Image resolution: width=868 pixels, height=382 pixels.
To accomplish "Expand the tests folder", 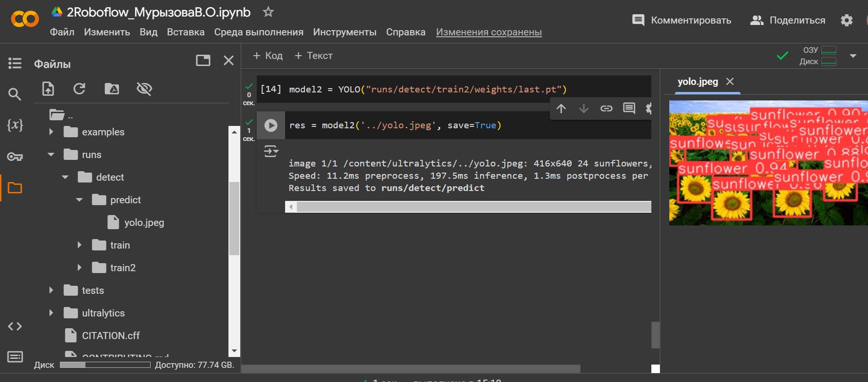I will [x=51, y=291].
